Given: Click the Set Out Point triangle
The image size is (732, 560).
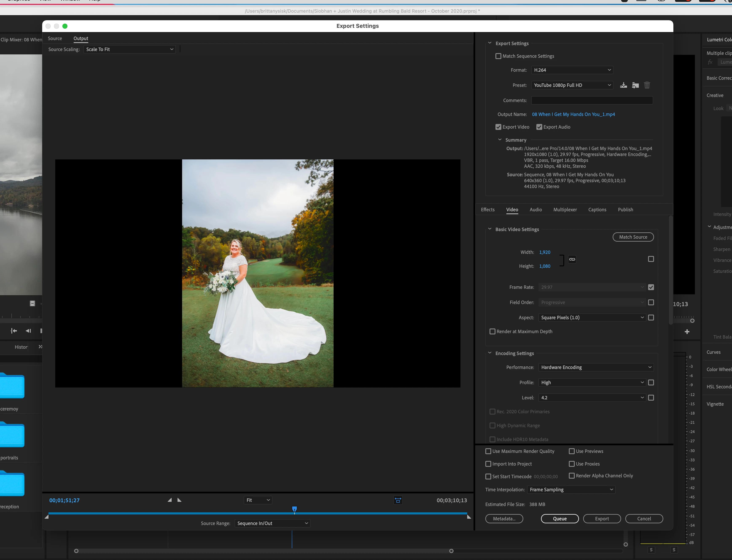Looking at the screenshot, I should click(179, 500).
